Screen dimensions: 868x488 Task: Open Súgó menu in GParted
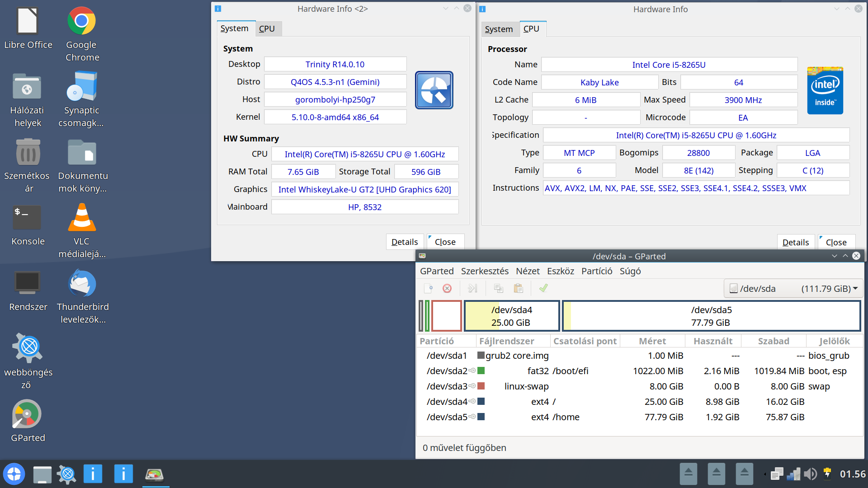click(x=630, y=271)
